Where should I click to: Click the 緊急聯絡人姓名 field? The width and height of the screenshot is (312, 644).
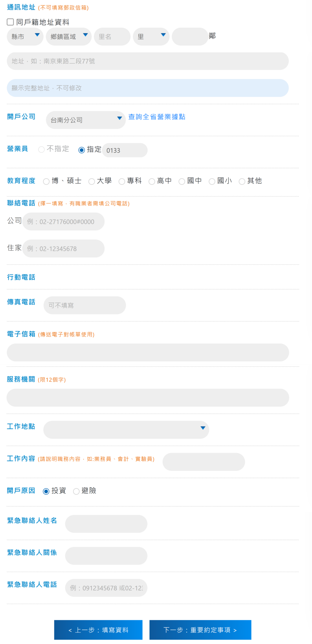pos(106,524)
